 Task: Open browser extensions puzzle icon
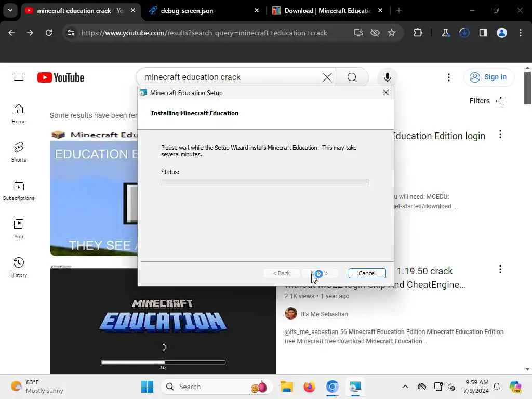418,33
